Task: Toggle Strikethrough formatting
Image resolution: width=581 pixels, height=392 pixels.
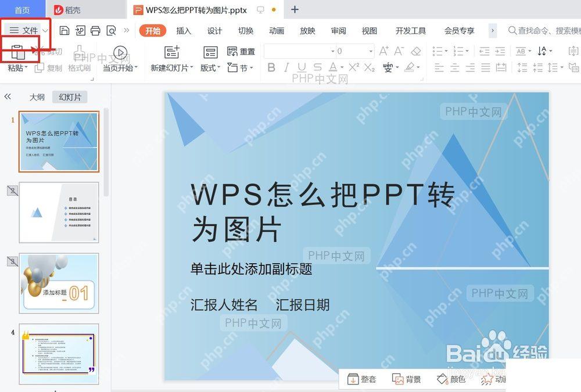Action: click(318, 67)
